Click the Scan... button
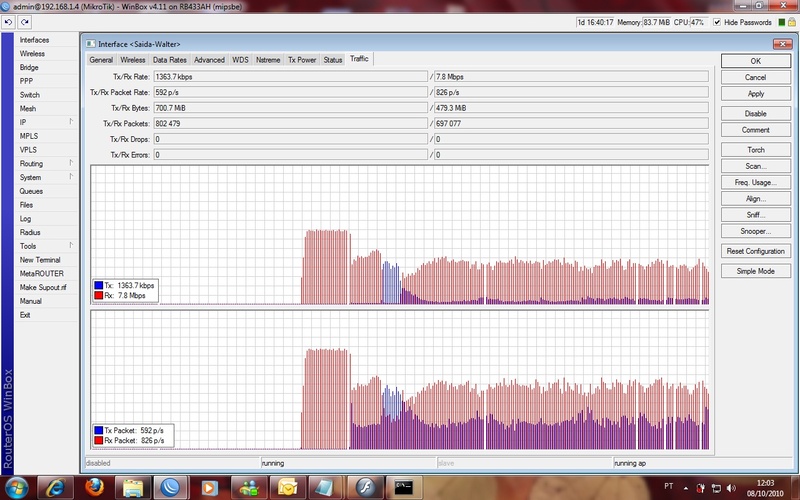 click(756, 166)
